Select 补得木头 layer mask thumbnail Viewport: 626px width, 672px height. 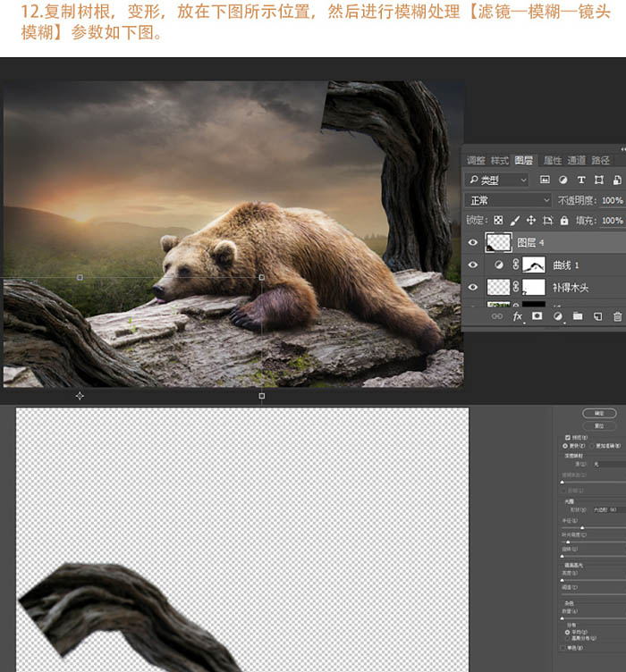coord(534,287)
